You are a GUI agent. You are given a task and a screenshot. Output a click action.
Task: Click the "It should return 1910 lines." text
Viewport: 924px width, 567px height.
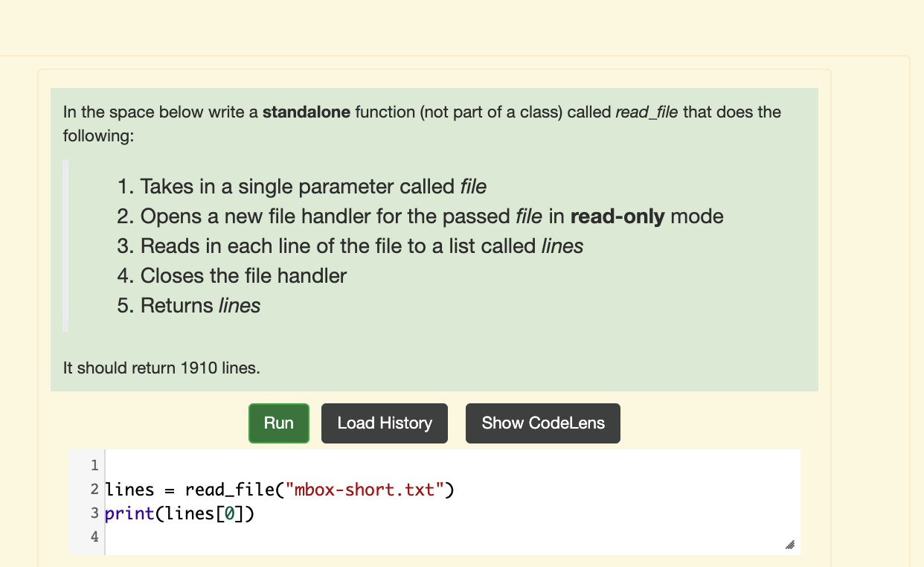[x=161, y=367]
